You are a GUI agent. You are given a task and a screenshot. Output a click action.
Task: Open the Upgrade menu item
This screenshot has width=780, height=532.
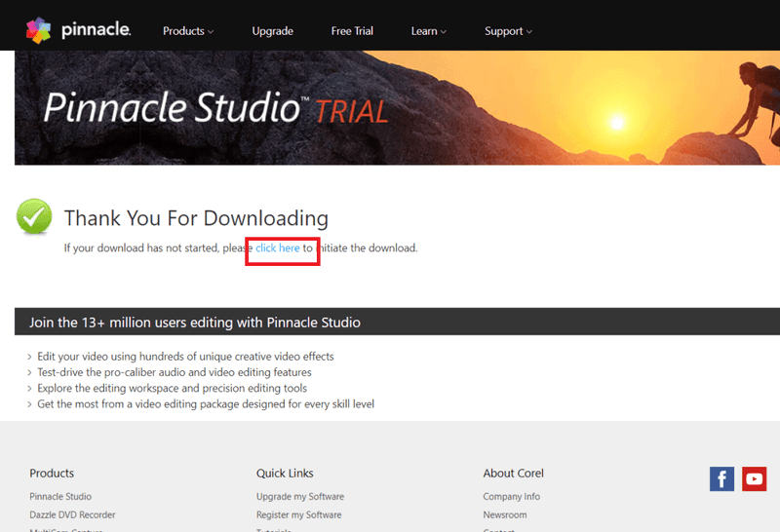(x=273, y=31)
